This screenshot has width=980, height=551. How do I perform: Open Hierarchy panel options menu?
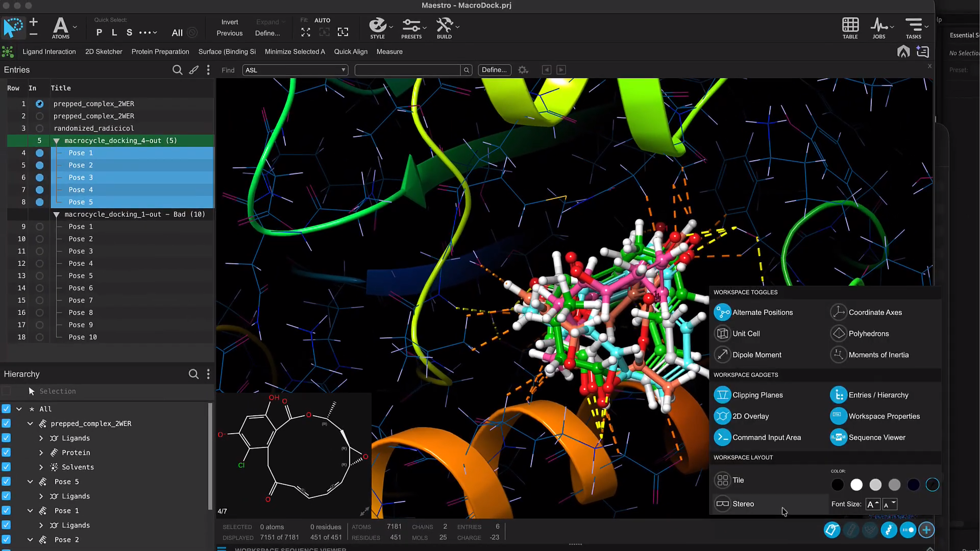coord(208,374)
